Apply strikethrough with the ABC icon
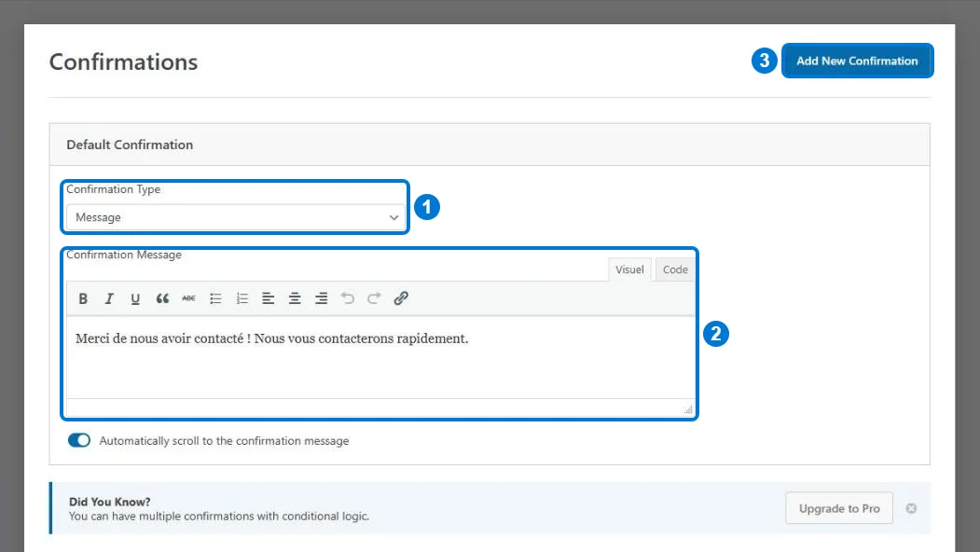The height and width of the screenshot is (552, 980). [x=188, y=298]
